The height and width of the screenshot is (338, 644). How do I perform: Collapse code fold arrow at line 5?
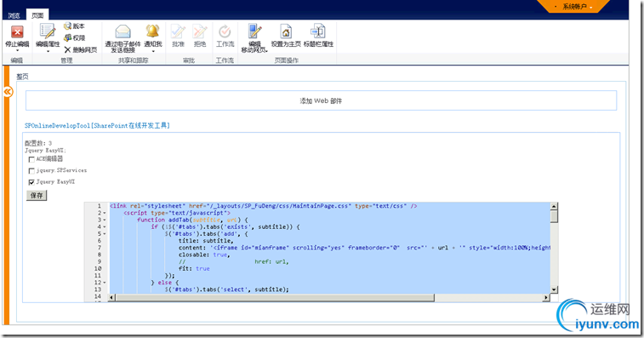pyautogui.click(x=105, y=234)
